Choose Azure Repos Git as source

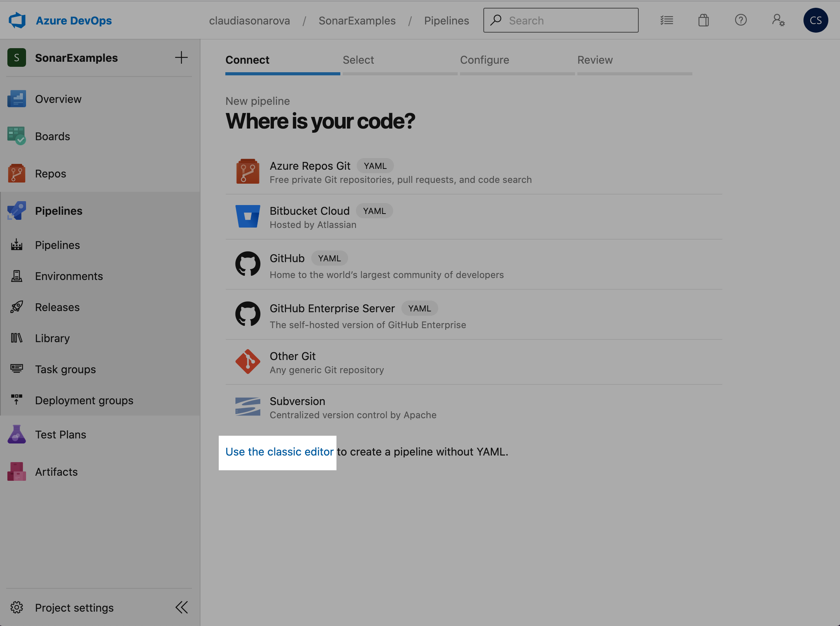tap(474, 172)
